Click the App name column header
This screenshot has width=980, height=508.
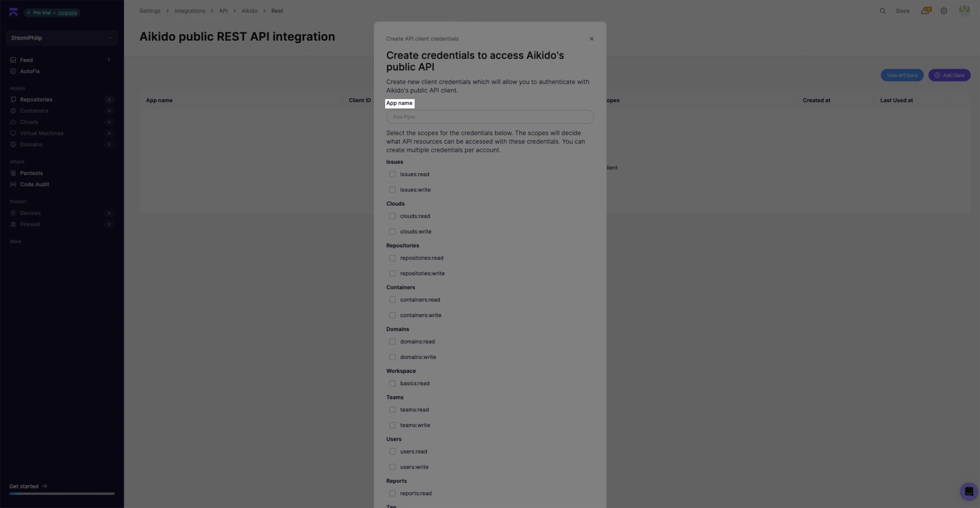coord(159,100)
